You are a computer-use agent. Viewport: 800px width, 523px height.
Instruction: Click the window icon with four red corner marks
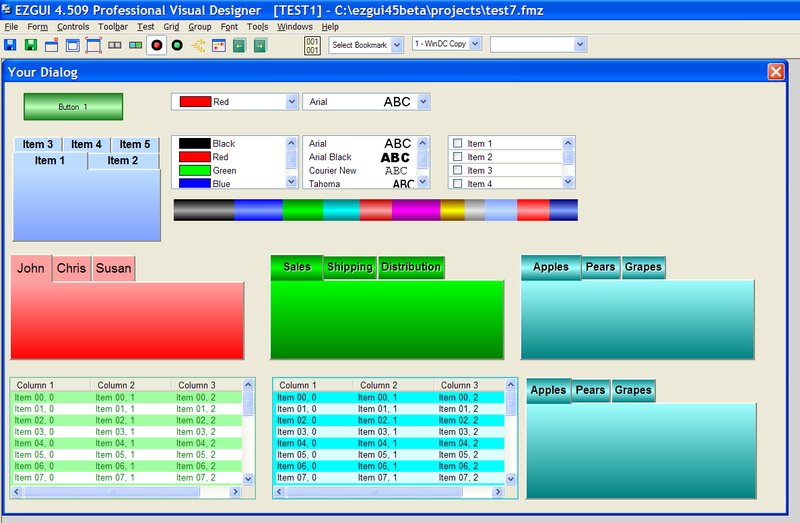[x=94, y=45]
